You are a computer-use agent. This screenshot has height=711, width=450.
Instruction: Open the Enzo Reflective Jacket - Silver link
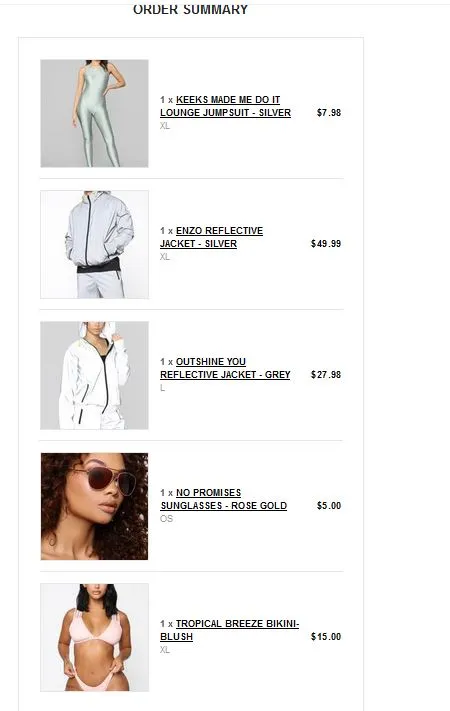(x=211, y=237)
